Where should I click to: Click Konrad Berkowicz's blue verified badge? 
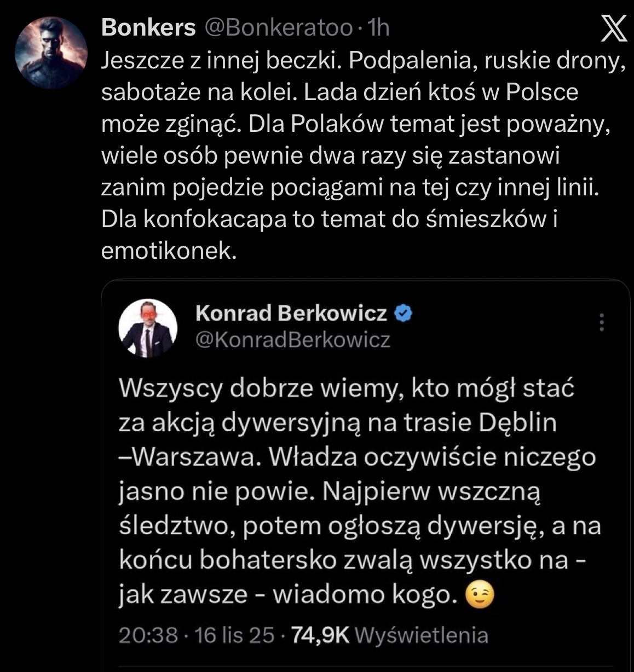(x=402, y=314)
